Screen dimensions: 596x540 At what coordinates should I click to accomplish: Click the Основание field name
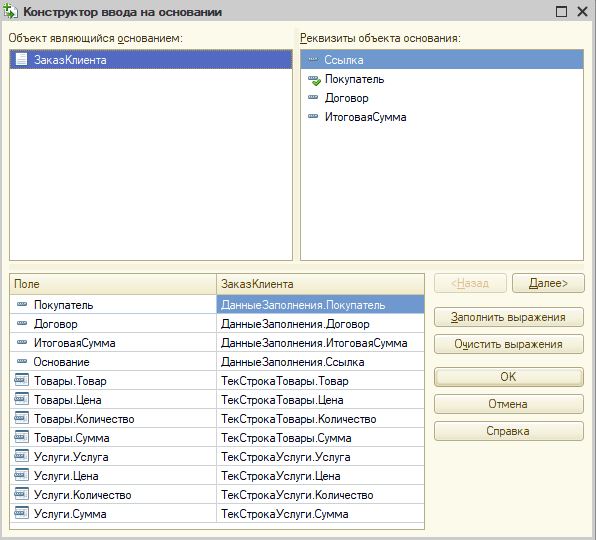click(x=61, y=362)
